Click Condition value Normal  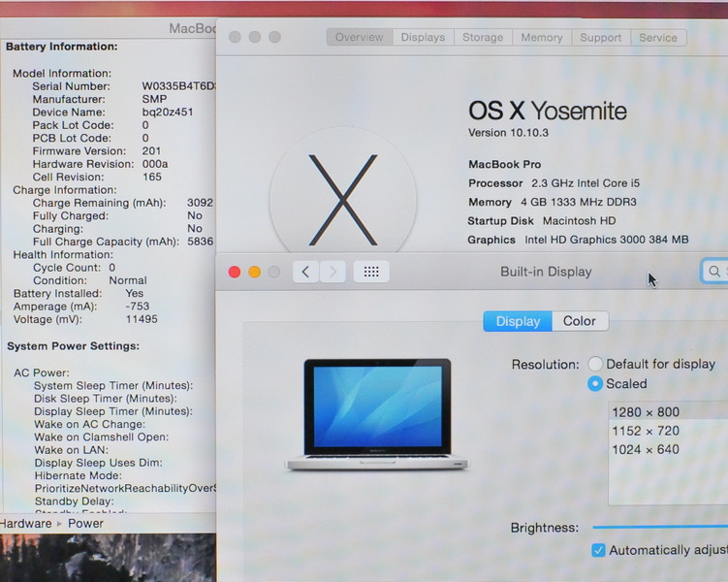(128, 280)
